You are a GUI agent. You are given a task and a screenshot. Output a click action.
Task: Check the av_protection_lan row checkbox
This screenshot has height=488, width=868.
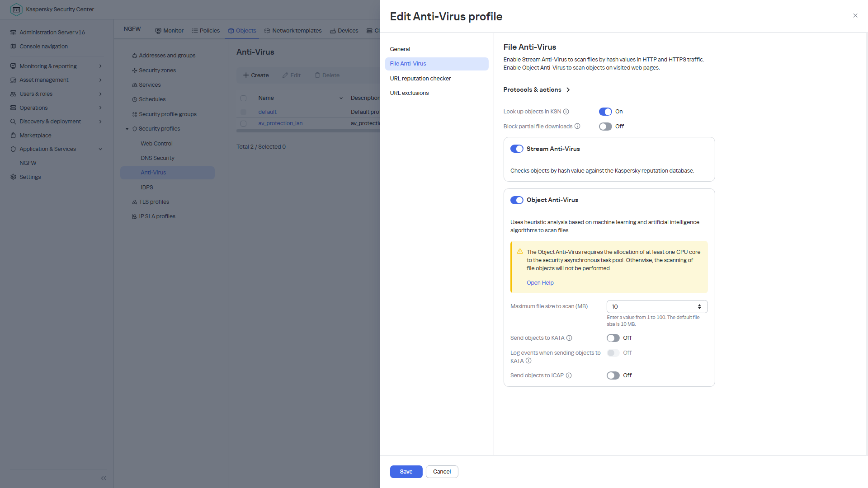244,123
